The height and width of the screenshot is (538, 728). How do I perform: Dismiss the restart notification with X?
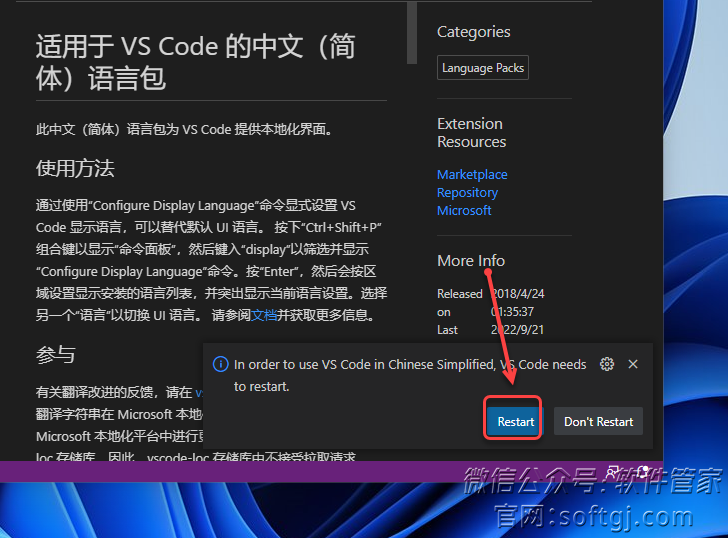633,364
